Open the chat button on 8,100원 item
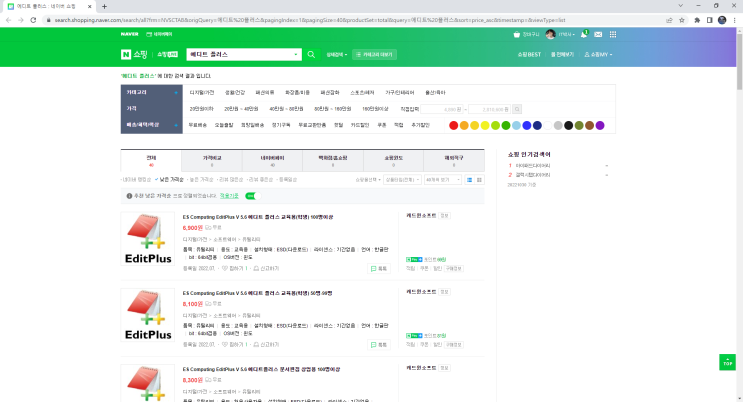 [379, 345]
